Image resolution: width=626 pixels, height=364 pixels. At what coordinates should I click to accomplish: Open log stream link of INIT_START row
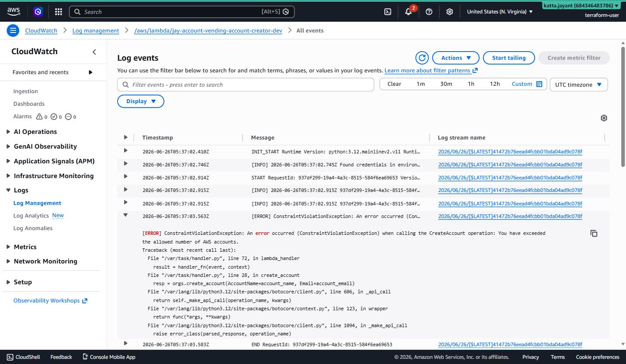[x=510, y=152]
